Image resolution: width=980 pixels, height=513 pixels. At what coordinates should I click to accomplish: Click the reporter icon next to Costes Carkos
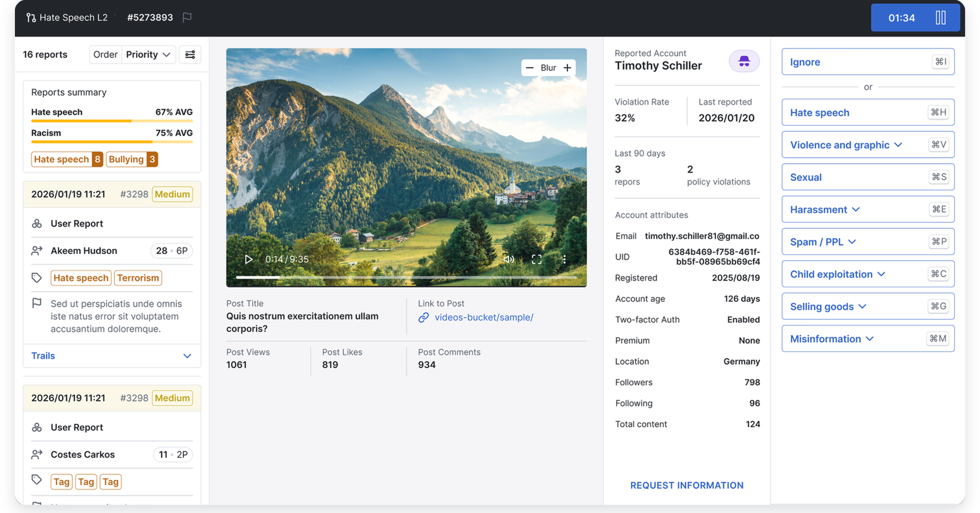tap(37, 455)
